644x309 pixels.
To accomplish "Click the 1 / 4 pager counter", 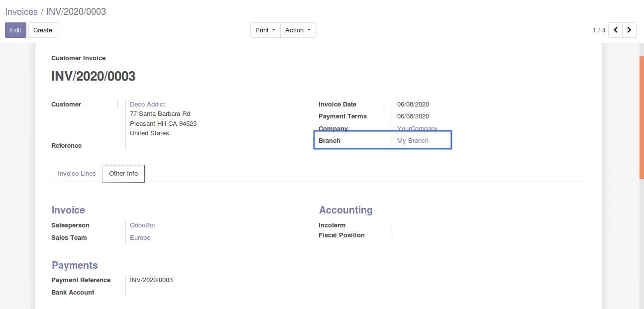I will click(599, 30).
